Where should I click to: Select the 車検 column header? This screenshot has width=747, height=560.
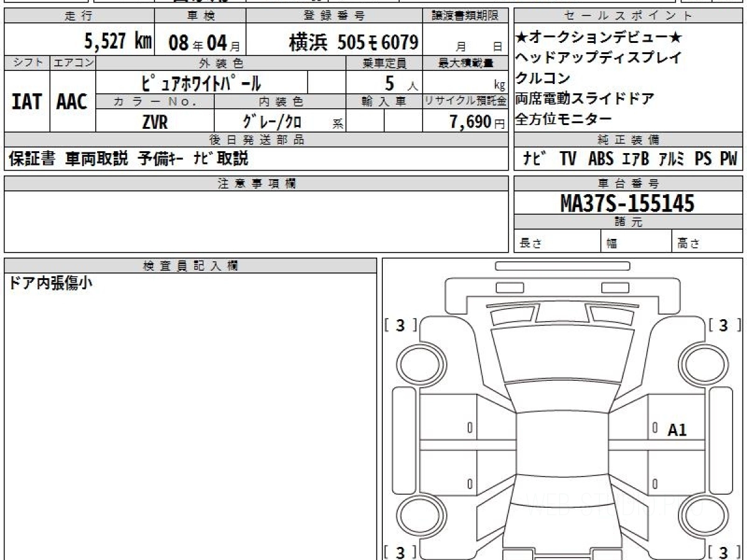click(x=200, y=16)
